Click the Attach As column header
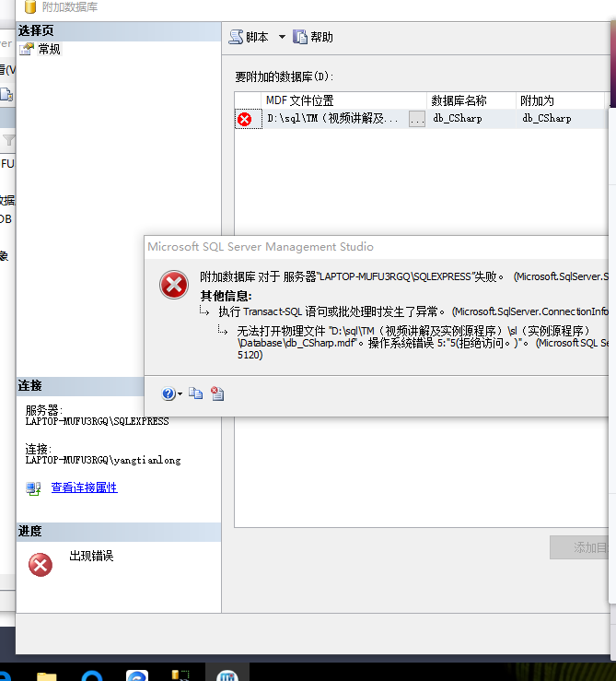This screenshot has width=616, height=681. (x=560, y=100)
